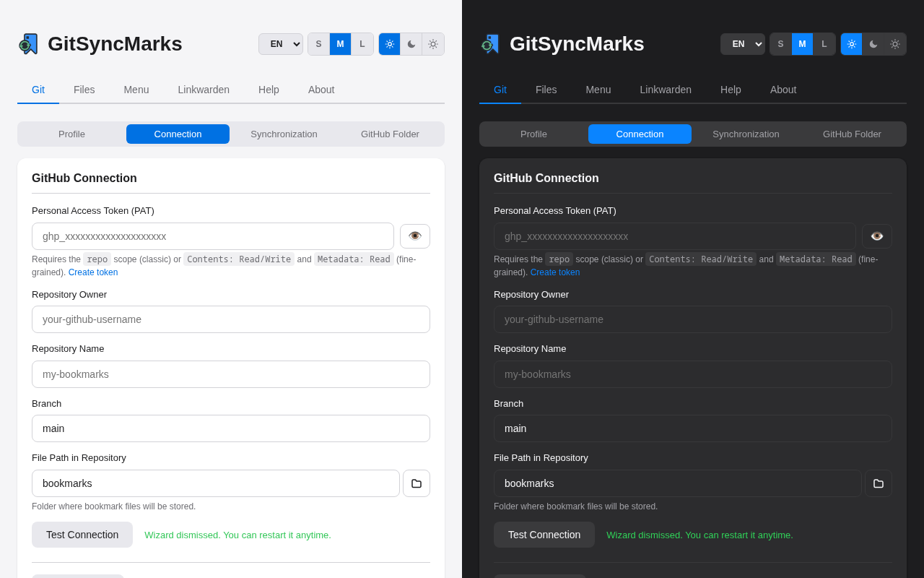Open the Synchronization sub-tab in the dark panel
924x578 pixels.
(746, 134)
